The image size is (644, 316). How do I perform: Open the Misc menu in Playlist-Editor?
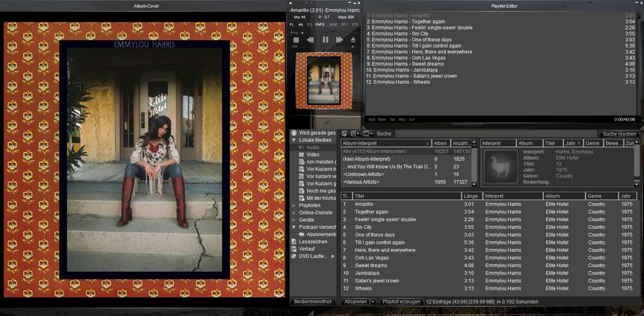tap(402, 119)
